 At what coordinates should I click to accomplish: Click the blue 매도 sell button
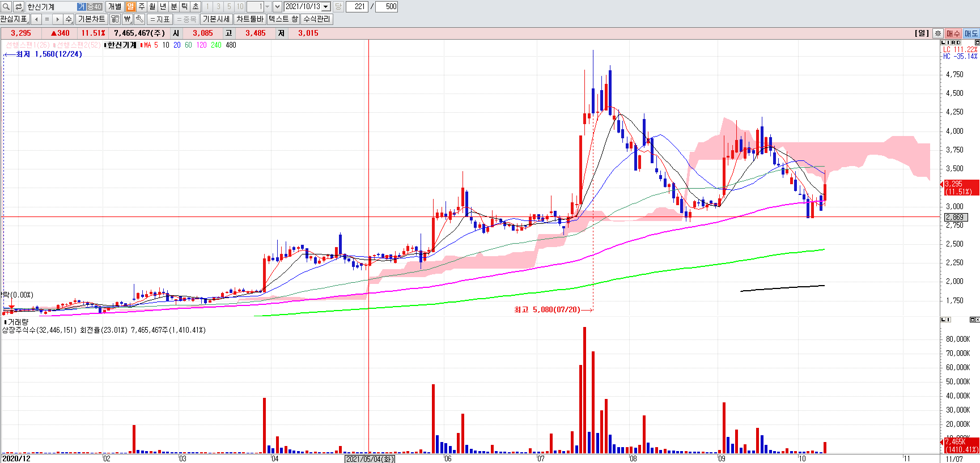click(971, 33)
